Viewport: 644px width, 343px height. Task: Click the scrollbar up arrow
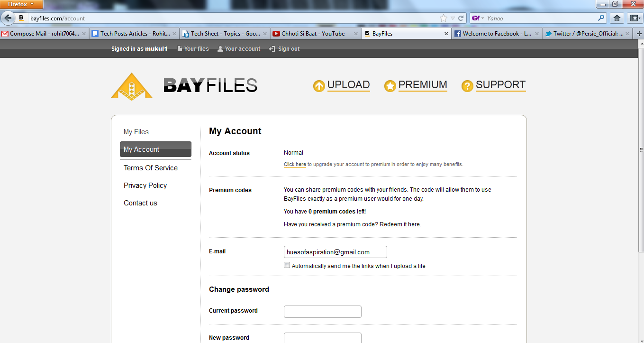tap(640, 43)
